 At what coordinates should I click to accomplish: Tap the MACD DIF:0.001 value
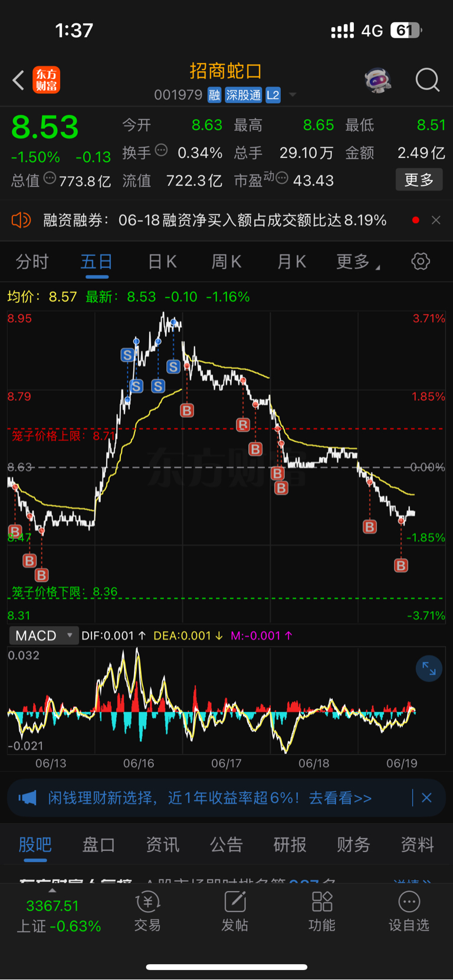point(113,636)
